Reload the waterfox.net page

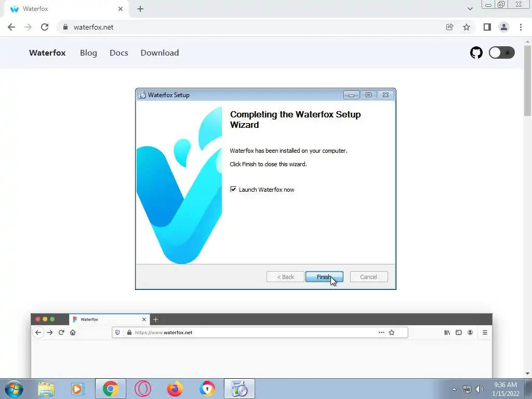coord(45,27)
